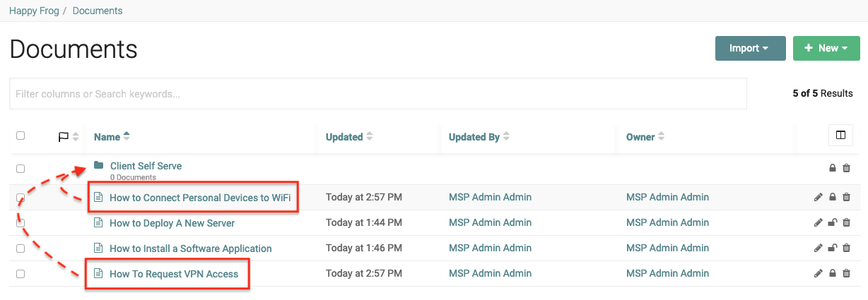The height and width of the screenshot is (300, 868).
Task: Sort by the flag column header
Action: coord(64,137)
